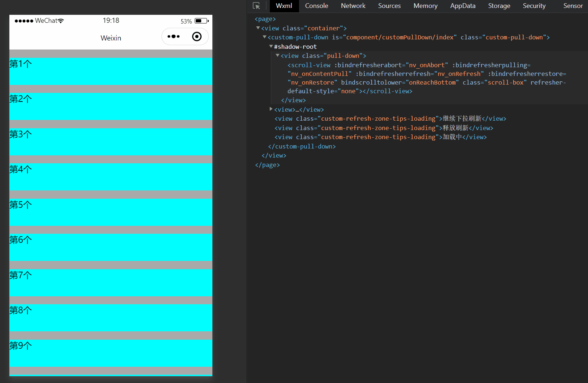Open the AppData tab
The width and height of the screenshot is (588, 383).
click(x=463, y=6)
